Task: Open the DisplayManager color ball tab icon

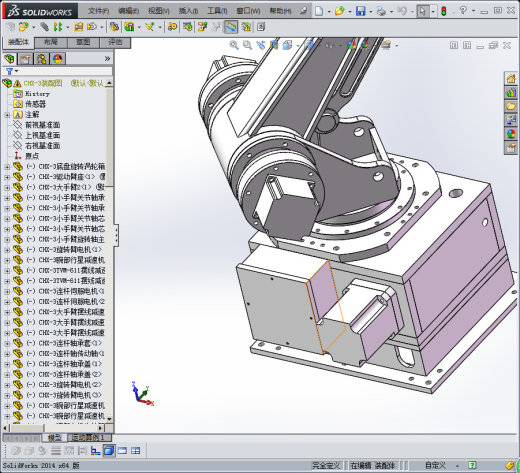Action: coord(58,59)
